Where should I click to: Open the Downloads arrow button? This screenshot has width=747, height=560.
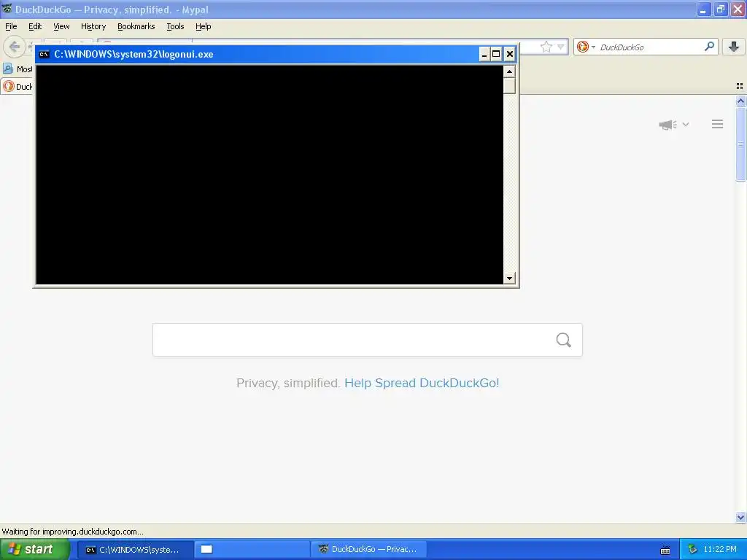734,46
